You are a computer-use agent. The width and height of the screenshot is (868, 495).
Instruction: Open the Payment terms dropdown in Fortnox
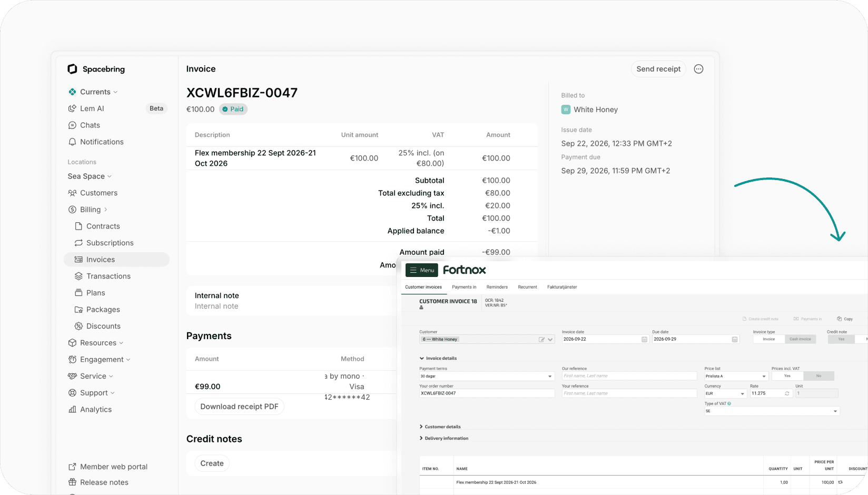487,377
